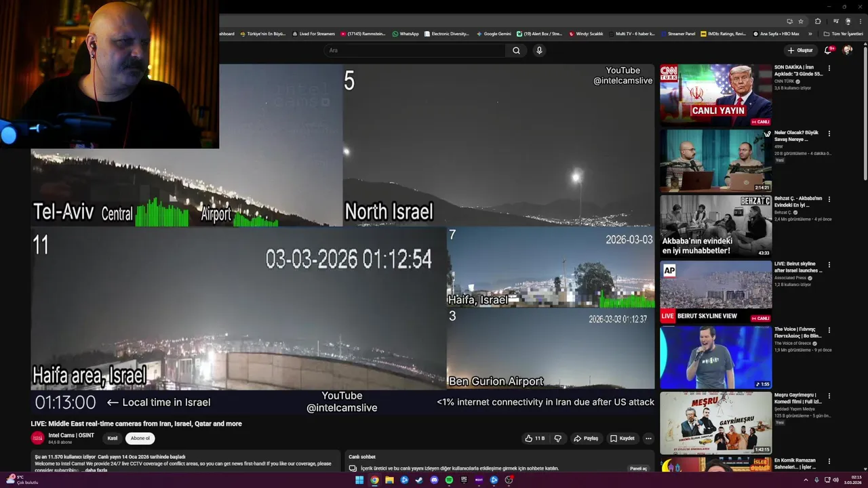Open Türkiye'nin En Büyü... bookmark
Image resolution: width=868 pixels, height=488 pixels.
[262, 33]
